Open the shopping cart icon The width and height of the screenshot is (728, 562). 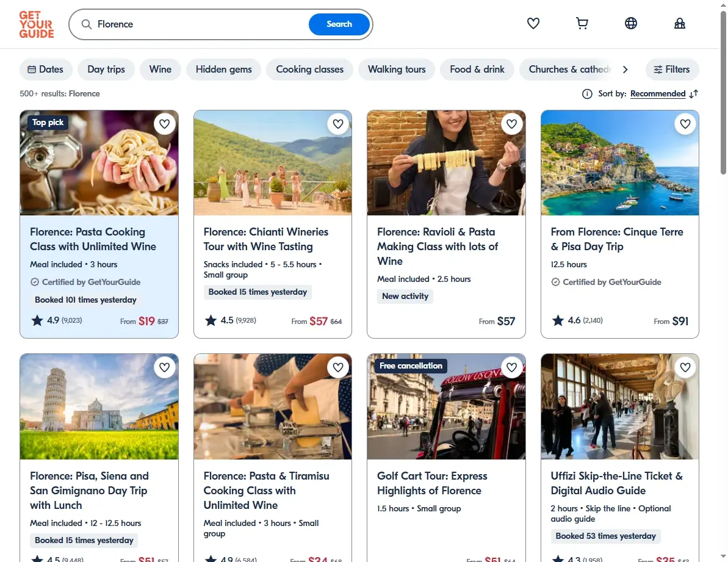click(582, 23)
